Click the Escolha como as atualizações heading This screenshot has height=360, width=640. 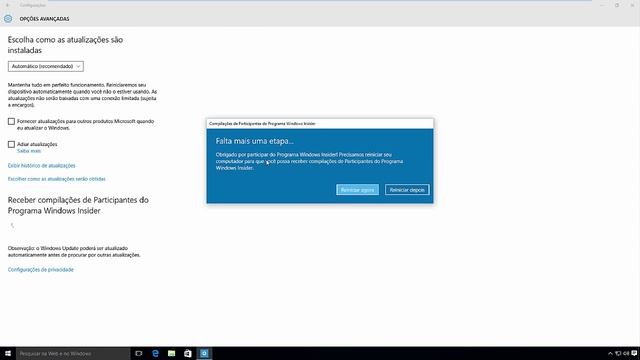point(65,45)
